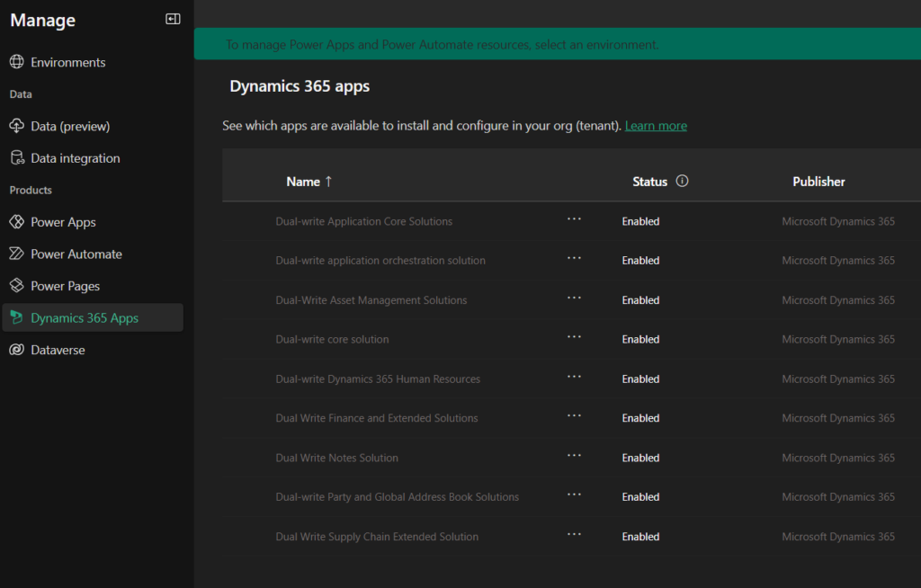Select Dynamics 365 Apps menu item
921x588 pixels.
(93, 317)
